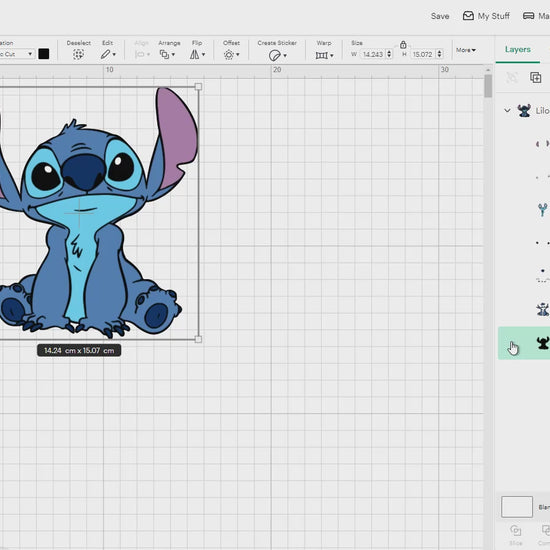Click the height stepper arrows
Screen dimensions: 550x550
tap(439, 54)
